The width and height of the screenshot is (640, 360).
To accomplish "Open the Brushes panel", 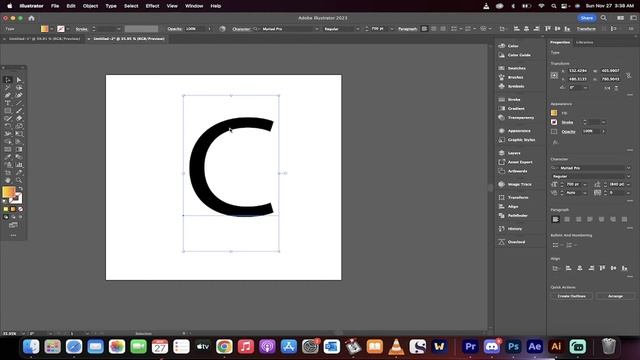I will click(x=514, y=77).
